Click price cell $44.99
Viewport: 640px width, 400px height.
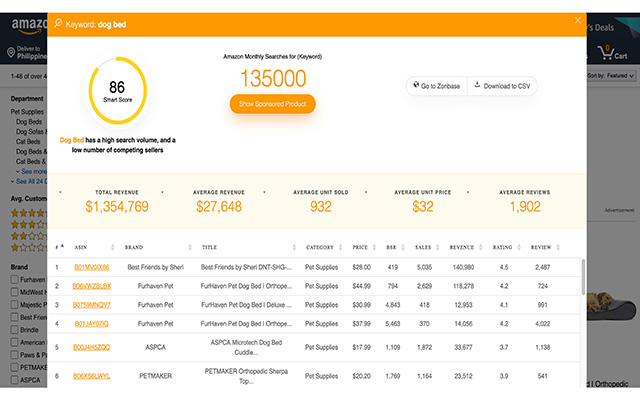pyautogui.click(x=361, y=286)
